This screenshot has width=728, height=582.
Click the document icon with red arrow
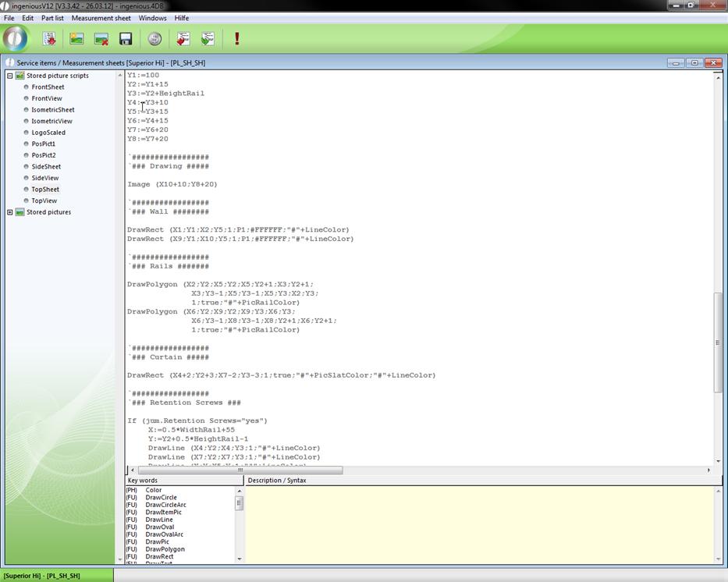183,38
